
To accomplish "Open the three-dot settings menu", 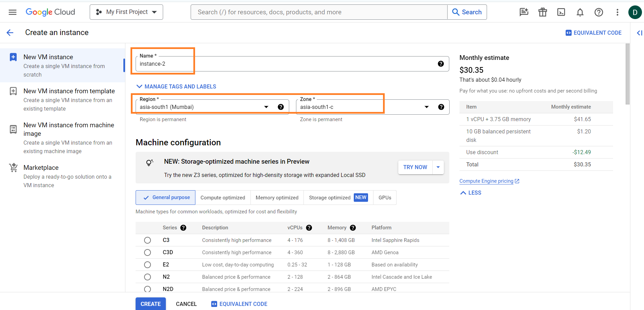I will [x=617, y=12].
